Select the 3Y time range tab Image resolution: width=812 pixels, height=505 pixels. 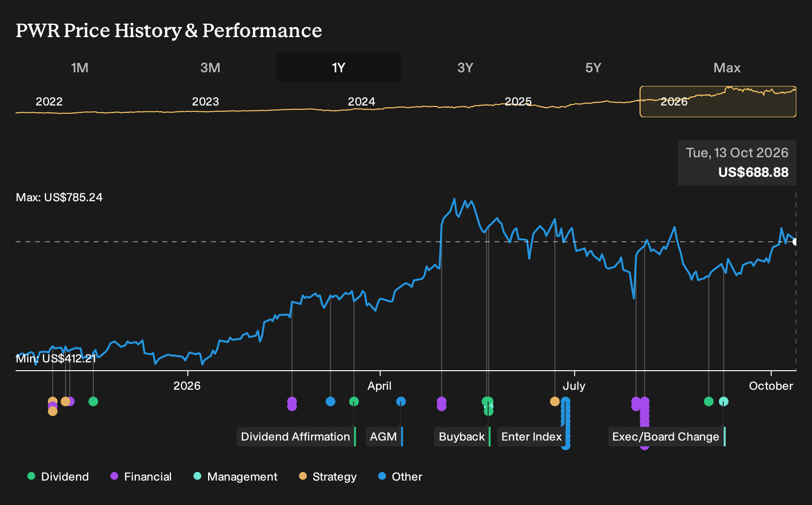coord(465,67)
